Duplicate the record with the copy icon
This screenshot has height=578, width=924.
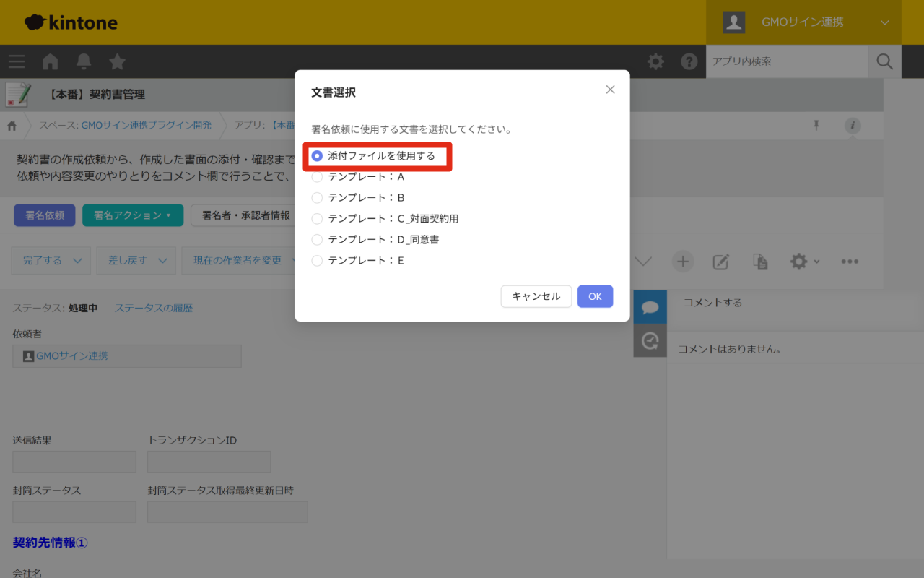(x=759, y=261)
